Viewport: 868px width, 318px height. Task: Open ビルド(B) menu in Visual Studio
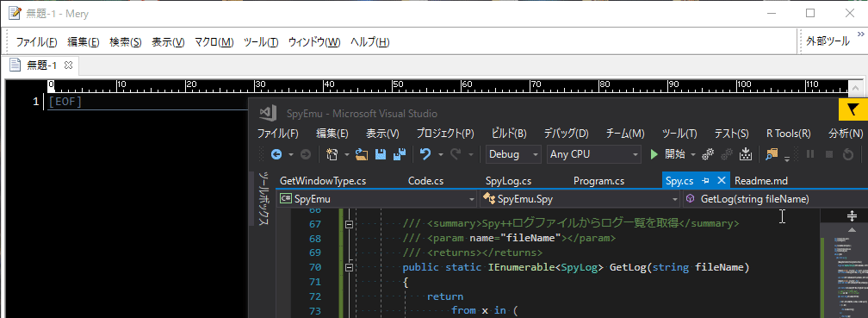509,134
